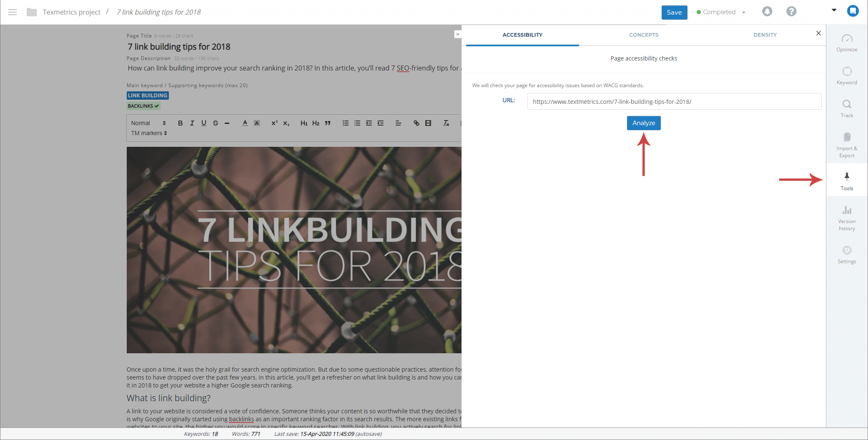Open the help question mark icon
The image size is (868, 440).
pos(791,12)
